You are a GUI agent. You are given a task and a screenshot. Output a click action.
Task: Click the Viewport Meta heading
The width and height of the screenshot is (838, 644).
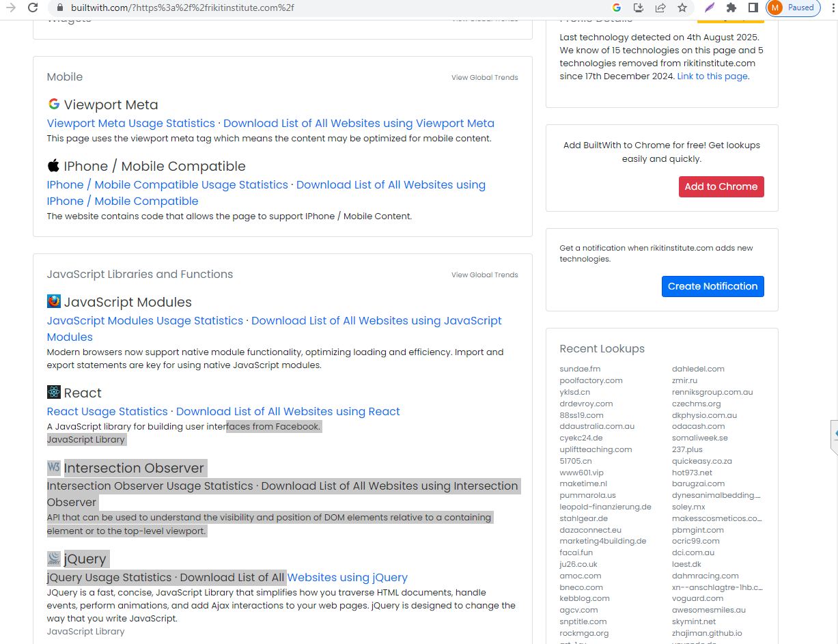coord(111,104)
